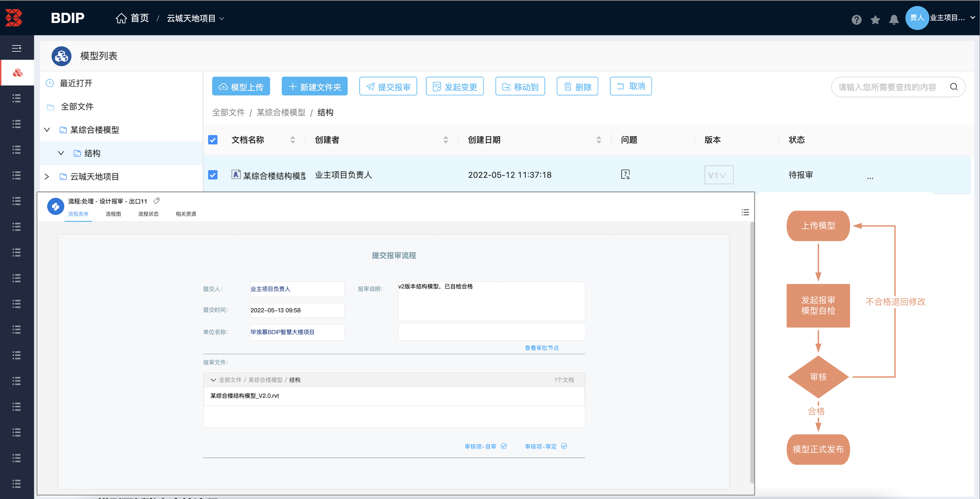Toggle the sidebar collapse menu icon
The height and width of the screenshot is (499, 980).
pos(16,48)
